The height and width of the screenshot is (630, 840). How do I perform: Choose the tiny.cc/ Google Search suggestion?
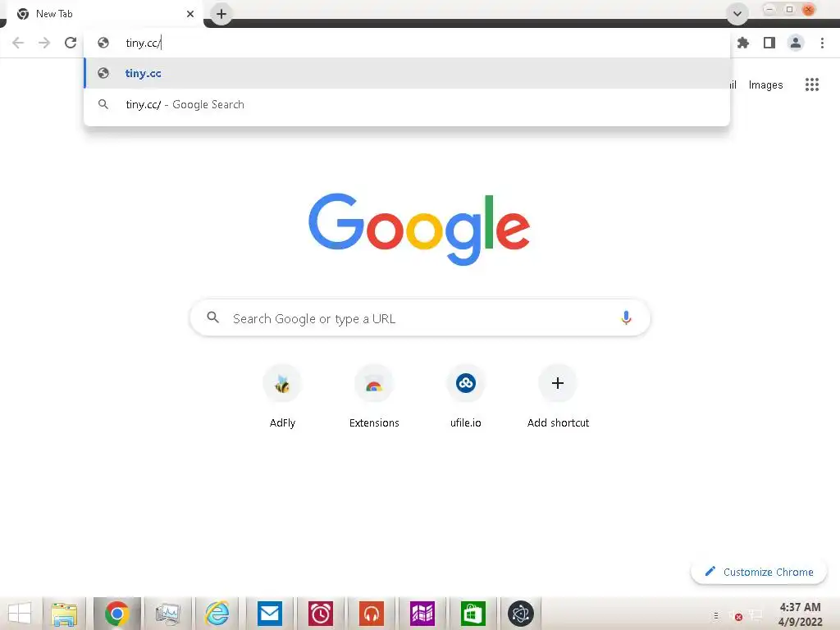407,104
